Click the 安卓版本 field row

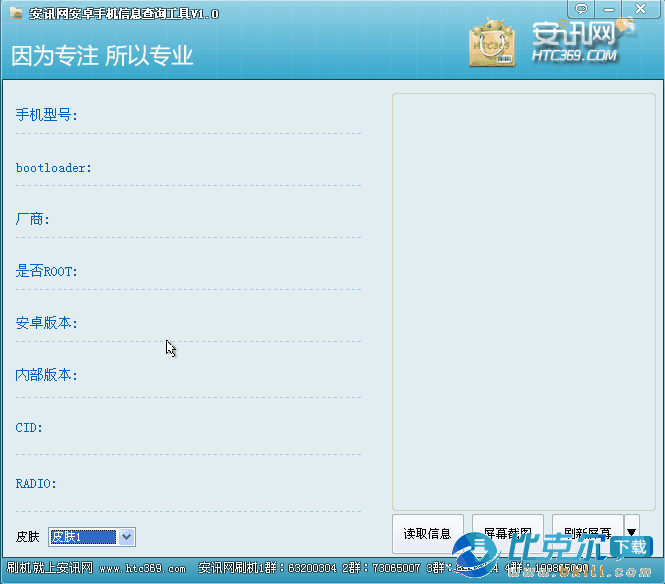point(188,323)
